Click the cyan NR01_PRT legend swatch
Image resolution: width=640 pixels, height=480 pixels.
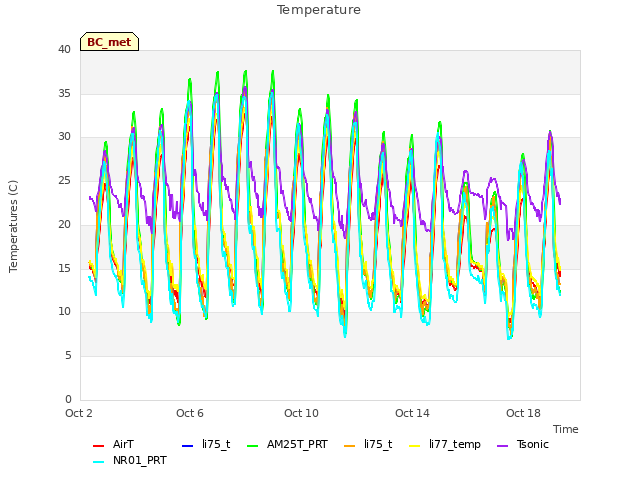[x=98, y=462]
